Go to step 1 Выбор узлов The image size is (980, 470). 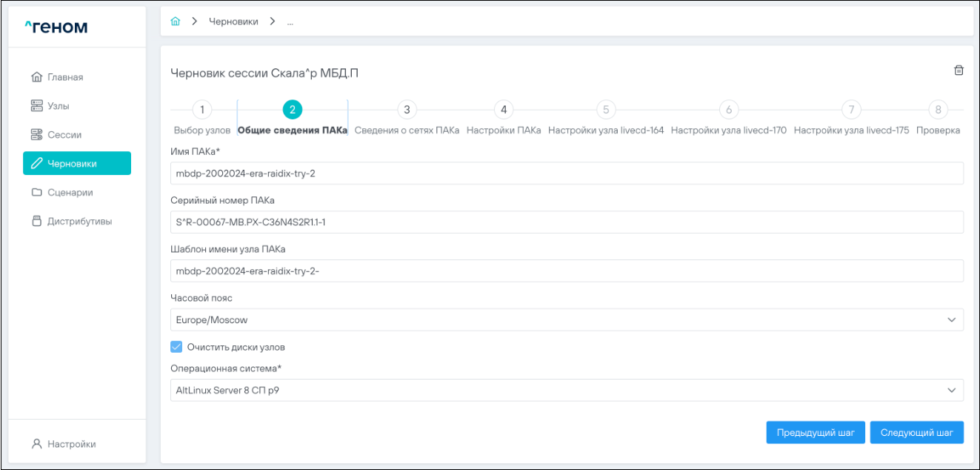pyautogui.click(x=201, y=110)
